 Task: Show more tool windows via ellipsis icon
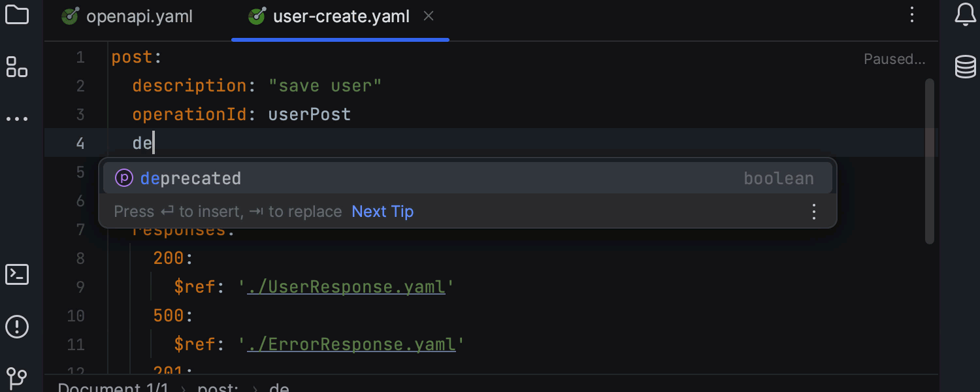16,118
